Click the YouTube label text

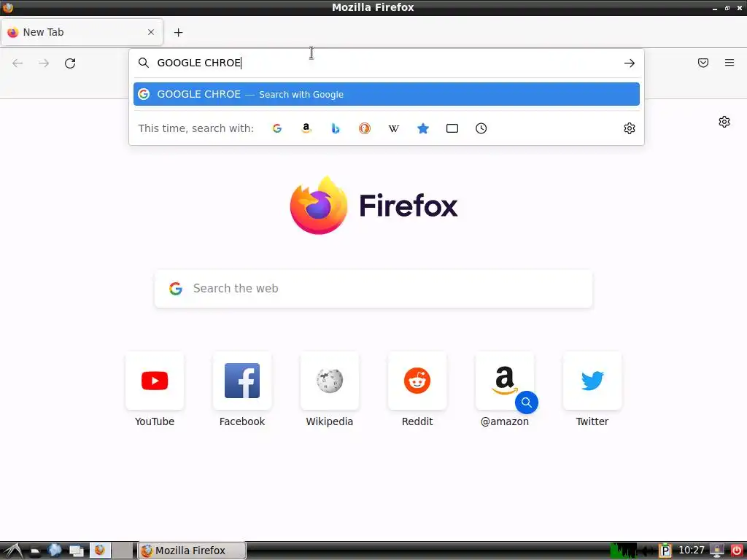coord(155,421)
